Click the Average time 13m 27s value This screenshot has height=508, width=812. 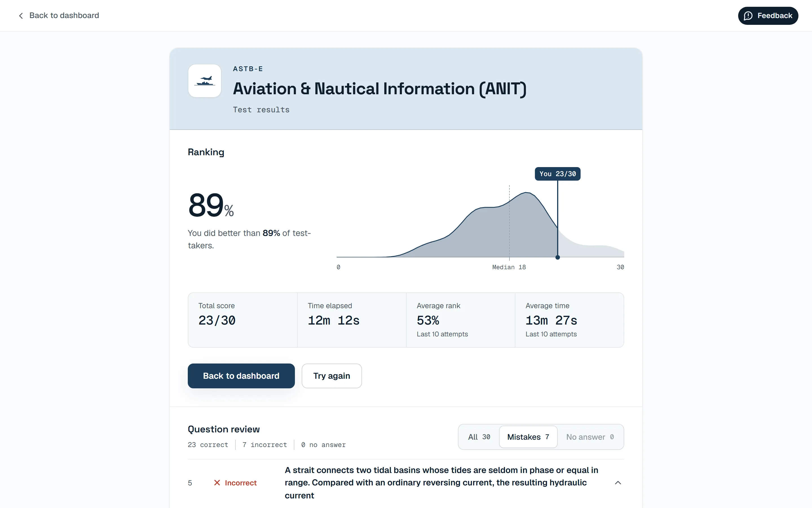[551, 320]
